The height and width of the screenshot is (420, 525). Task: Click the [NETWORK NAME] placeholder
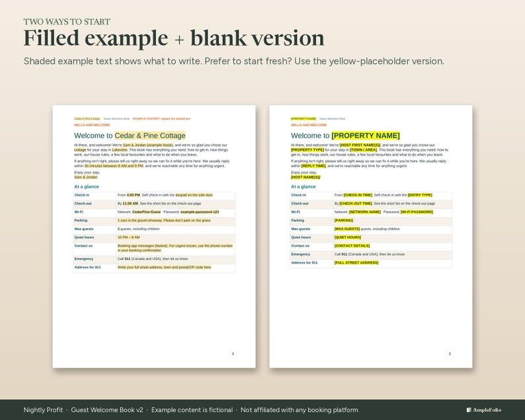pos(365,212)
